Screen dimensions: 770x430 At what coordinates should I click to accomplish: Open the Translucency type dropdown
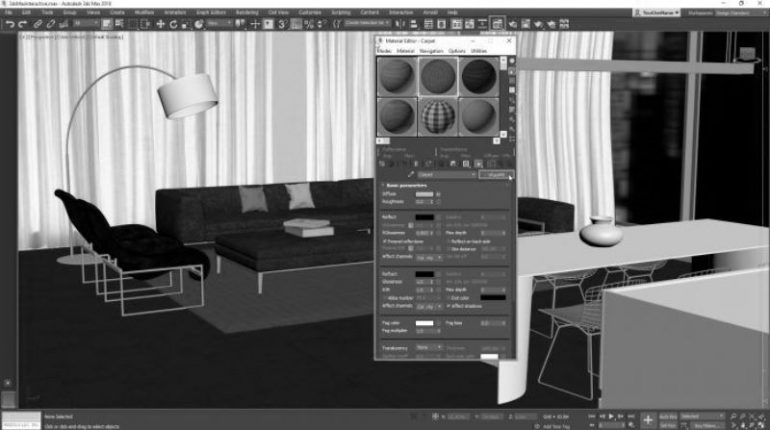click(x=429, y=348)
